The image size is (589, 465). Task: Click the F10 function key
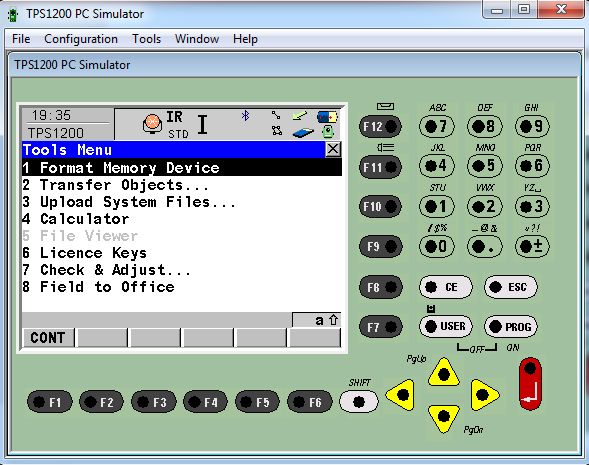(381, 206)
